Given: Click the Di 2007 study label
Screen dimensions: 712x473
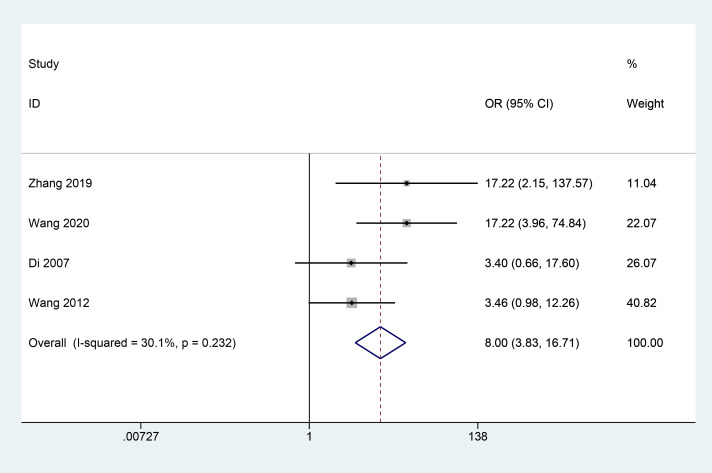Looking at the screenshot, I should point(49,263).
